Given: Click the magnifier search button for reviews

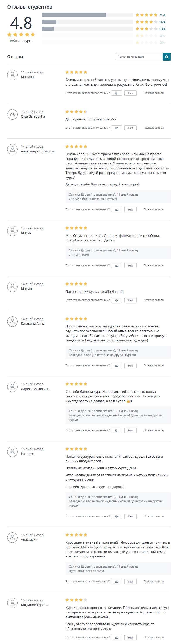Looking at the screenshot, I should click(167, 57).
